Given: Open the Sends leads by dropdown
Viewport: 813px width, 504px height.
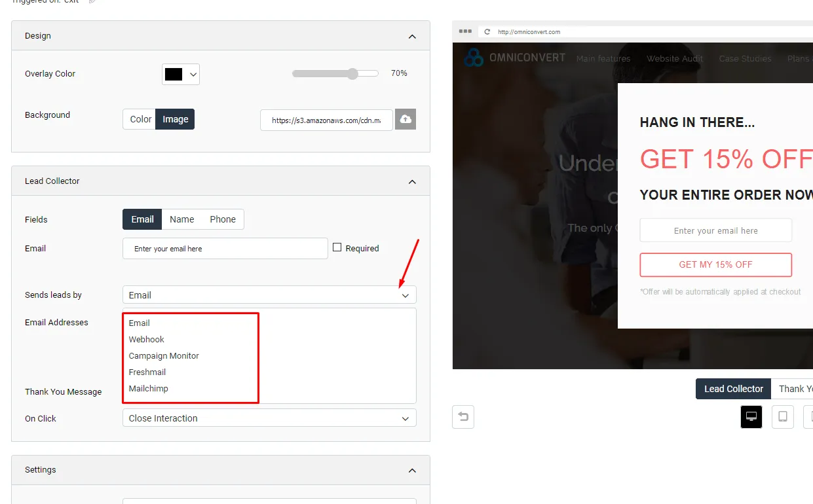Looking at the screenshot, I should pos(269,295).
